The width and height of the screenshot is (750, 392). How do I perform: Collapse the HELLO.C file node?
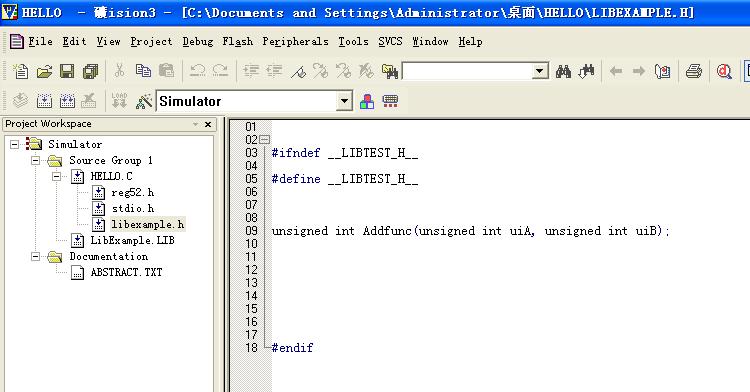pos(56,176)
